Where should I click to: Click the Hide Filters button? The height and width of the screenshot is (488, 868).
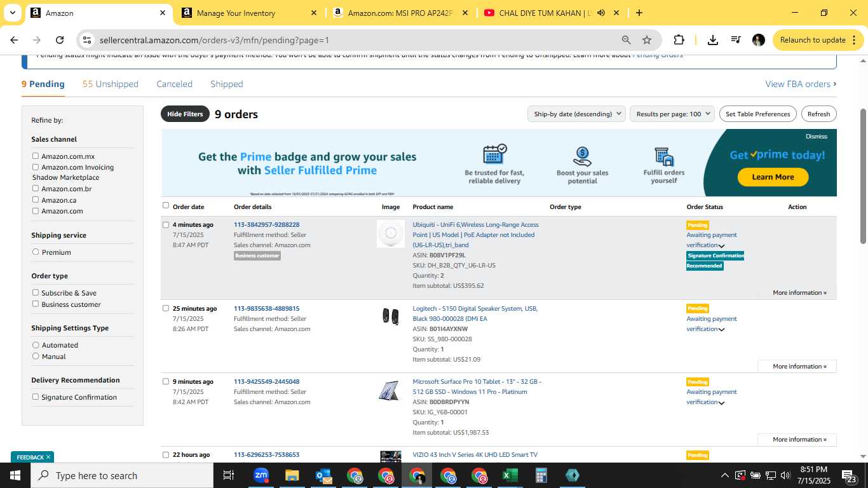pos(185,114)
